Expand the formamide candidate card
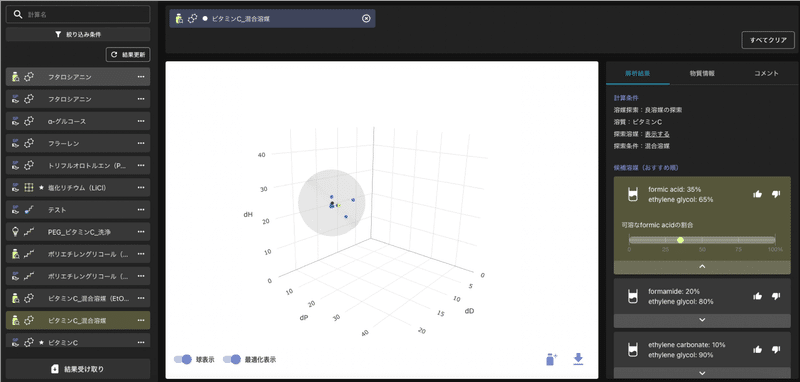 click(x=702, y=320)
